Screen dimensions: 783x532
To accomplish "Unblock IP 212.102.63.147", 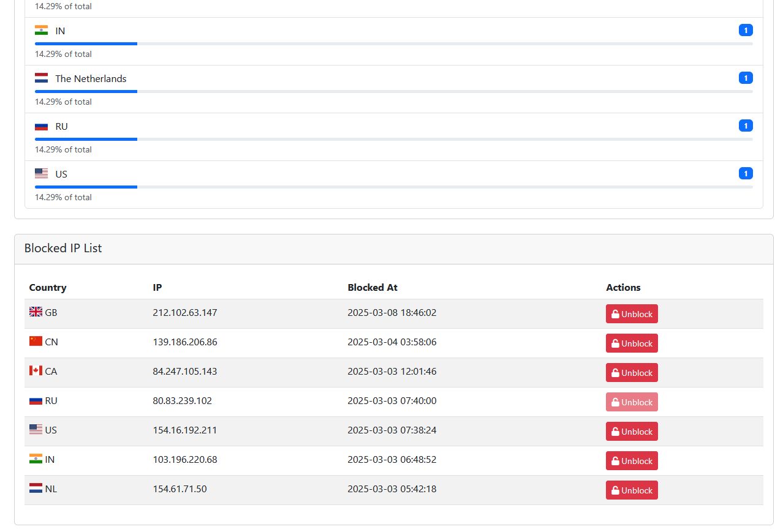I will pyautogui.click(x=632, y=314).
